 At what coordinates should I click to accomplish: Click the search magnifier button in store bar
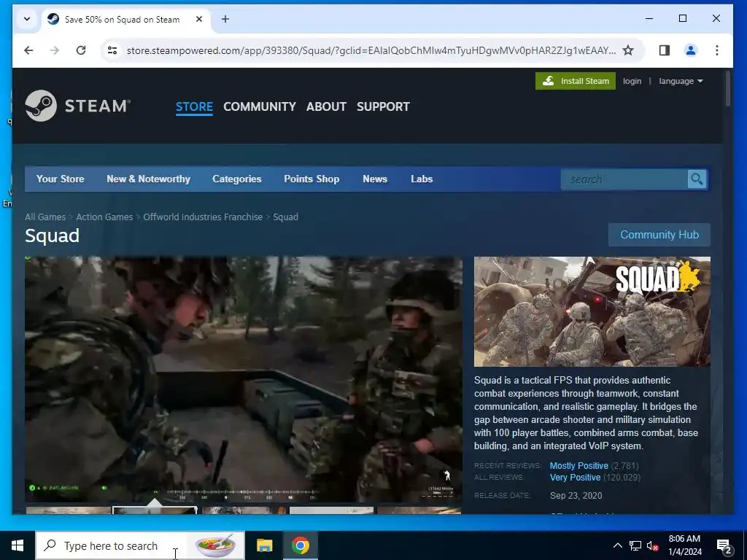(697, 179)
